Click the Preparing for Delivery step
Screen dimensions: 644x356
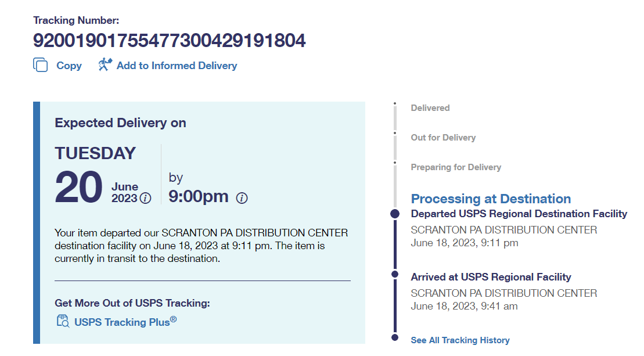point(456,167)
